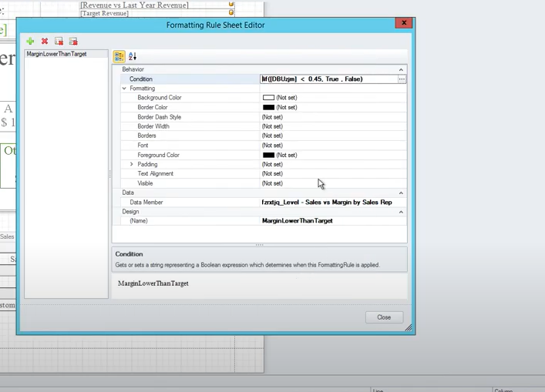
Task: Click the Border Color black swatch
Action: pos(268,107)
